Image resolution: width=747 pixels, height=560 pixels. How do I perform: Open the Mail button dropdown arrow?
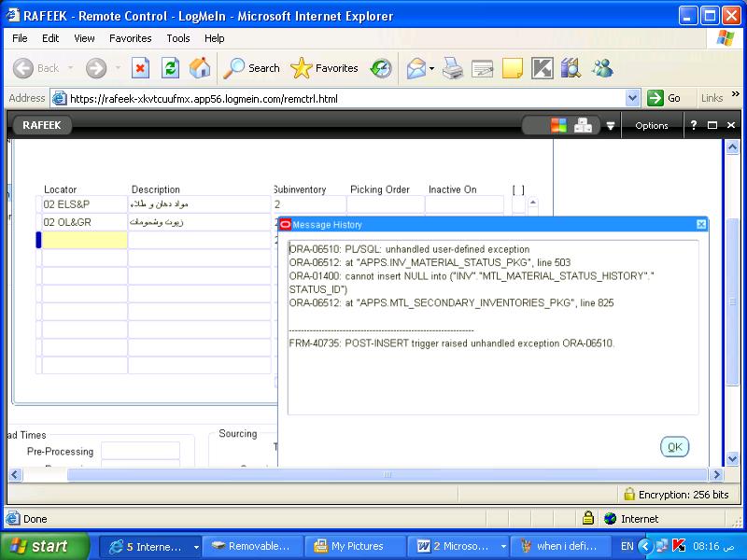pyautogui.click(x=432, y=68)
